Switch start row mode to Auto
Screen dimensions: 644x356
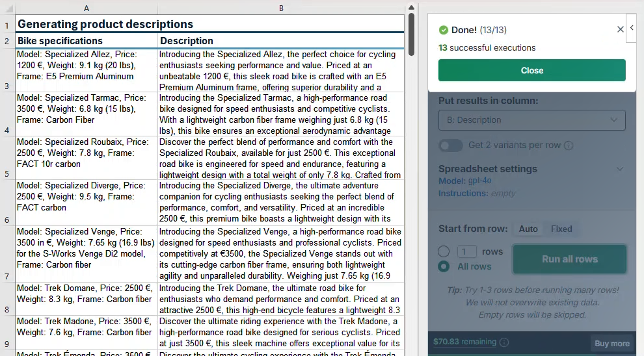528,229
